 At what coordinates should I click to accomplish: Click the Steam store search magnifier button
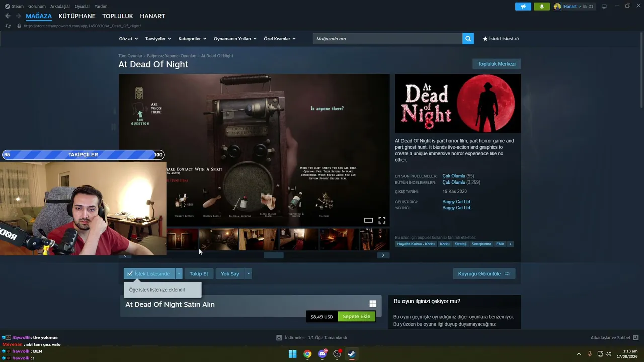(x=468, y=39)
